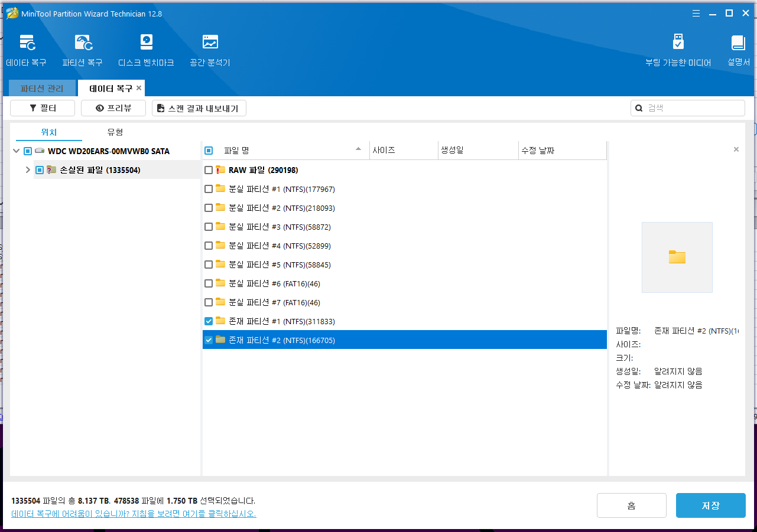
Task: Toggle the select-all checkbox in file header
Action: pos(209,151)
